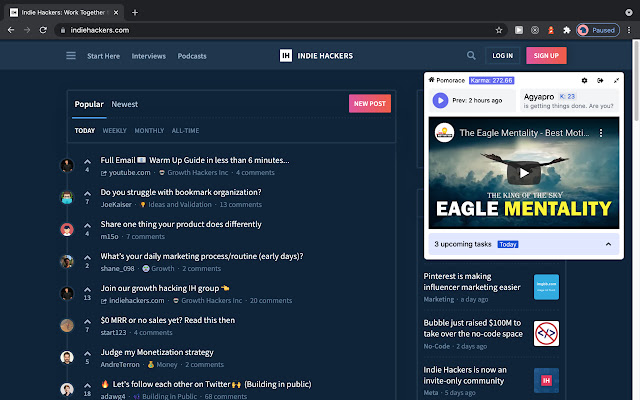Upvote 'What's your daily marketing process' post
640x400 pixels.
[87, 258]
